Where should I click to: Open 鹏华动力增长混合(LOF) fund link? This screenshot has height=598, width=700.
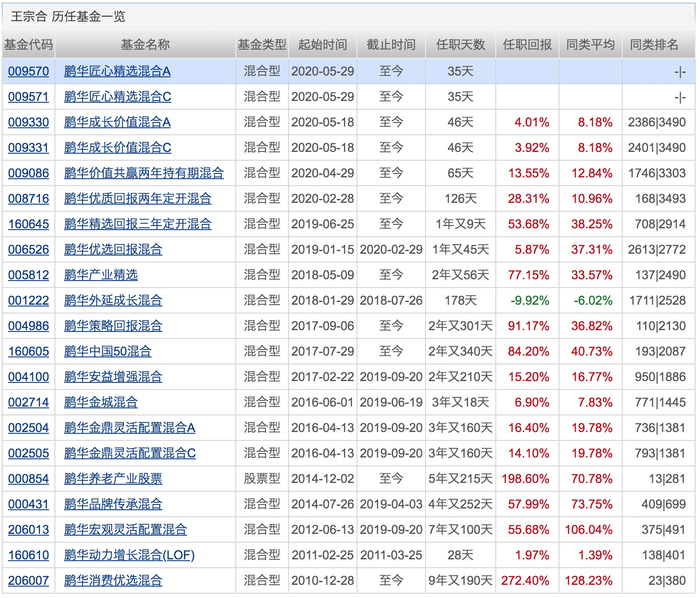129,555
